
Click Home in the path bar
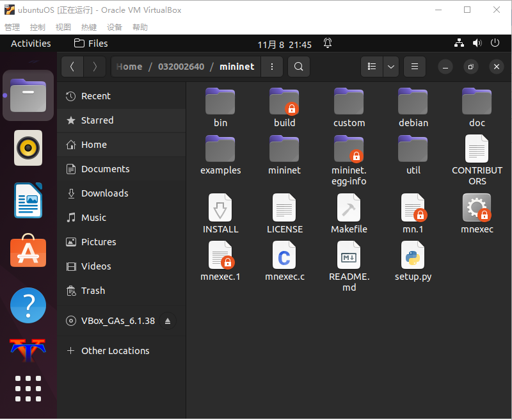pos(129,67)
